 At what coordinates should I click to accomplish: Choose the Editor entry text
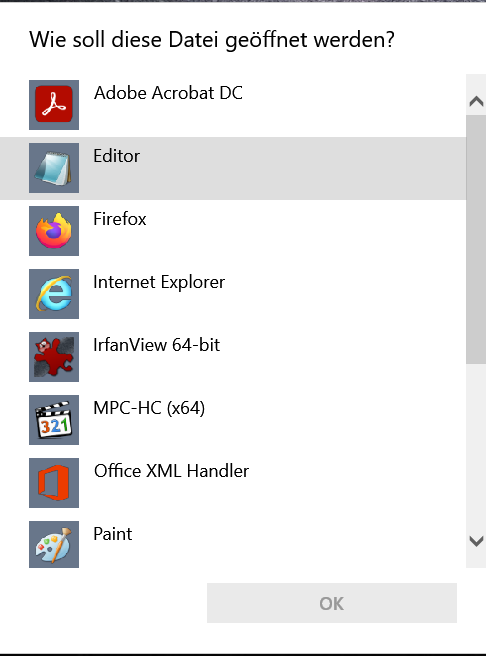tap(117, 156)
